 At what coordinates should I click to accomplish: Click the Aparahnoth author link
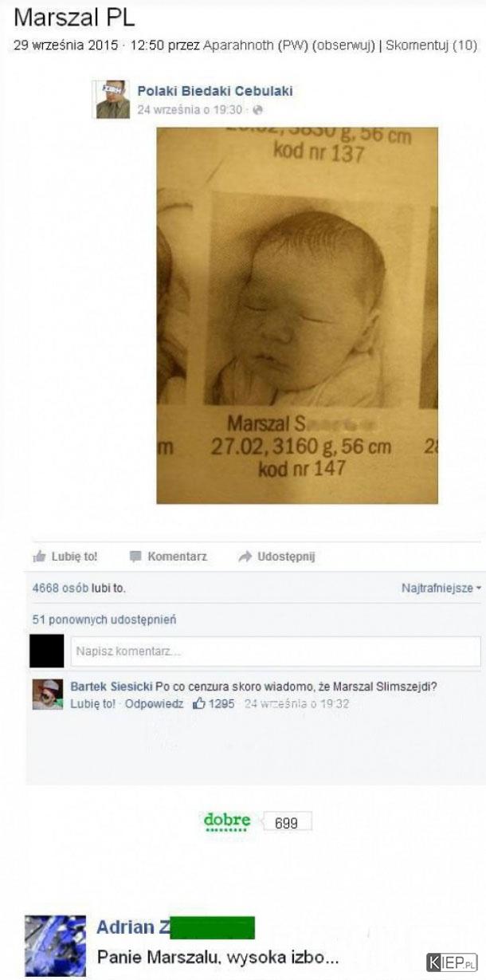238,45
